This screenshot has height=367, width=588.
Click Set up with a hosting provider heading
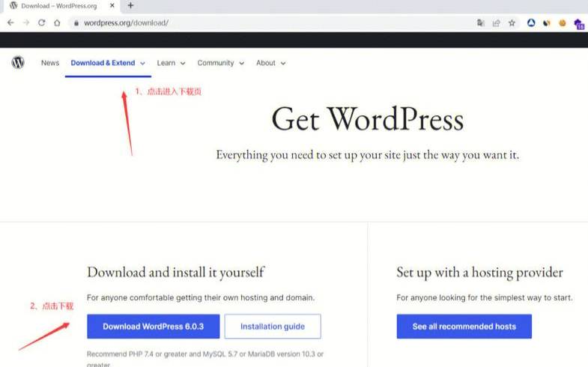tap(479, 272)
